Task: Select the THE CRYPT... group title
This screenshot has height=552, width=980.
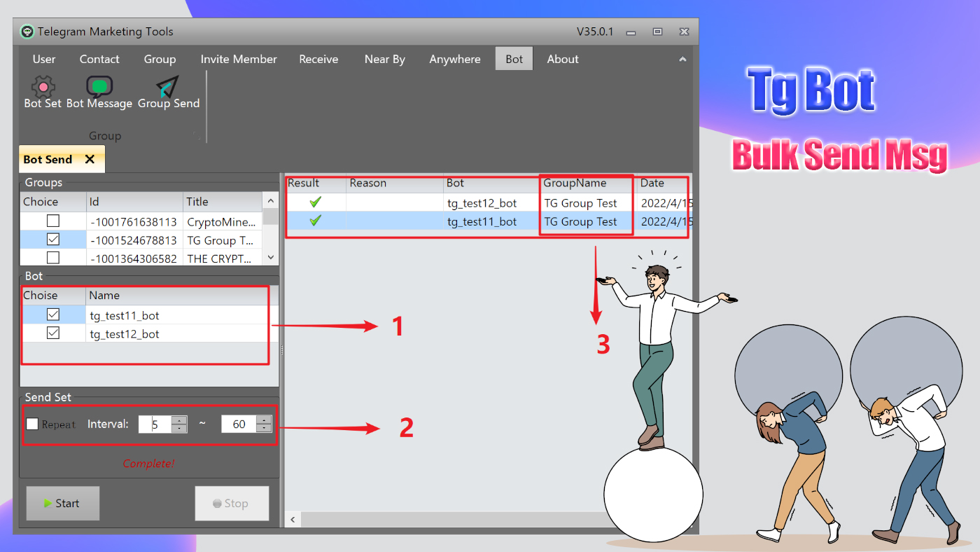Action: [222, 258]
